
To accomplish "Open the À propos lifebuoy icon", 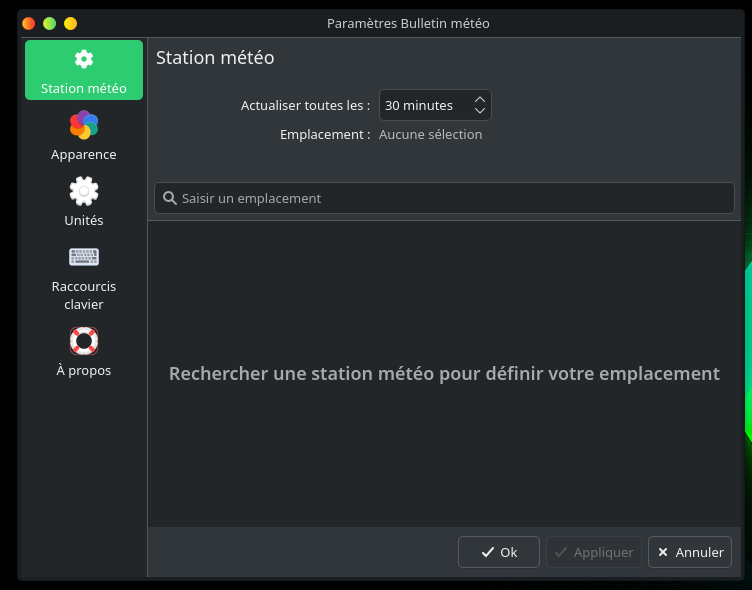I will pos(84,341).
